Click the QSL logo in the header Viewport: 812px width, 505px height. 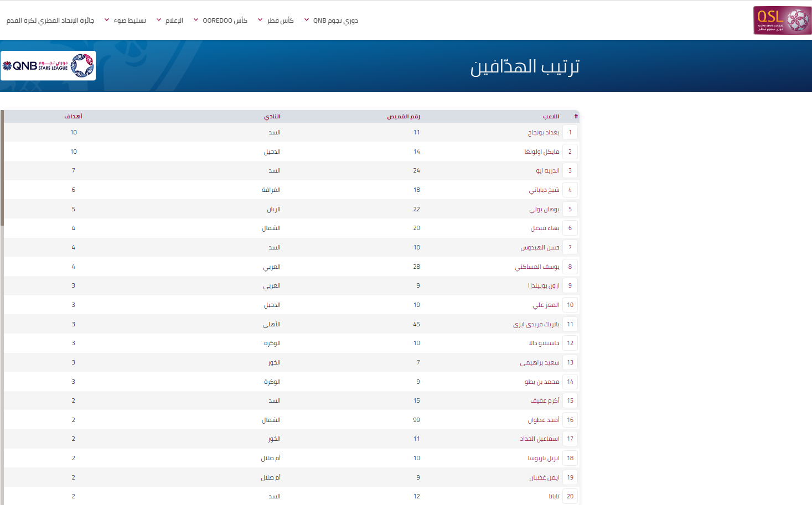(x=782, y=20)
